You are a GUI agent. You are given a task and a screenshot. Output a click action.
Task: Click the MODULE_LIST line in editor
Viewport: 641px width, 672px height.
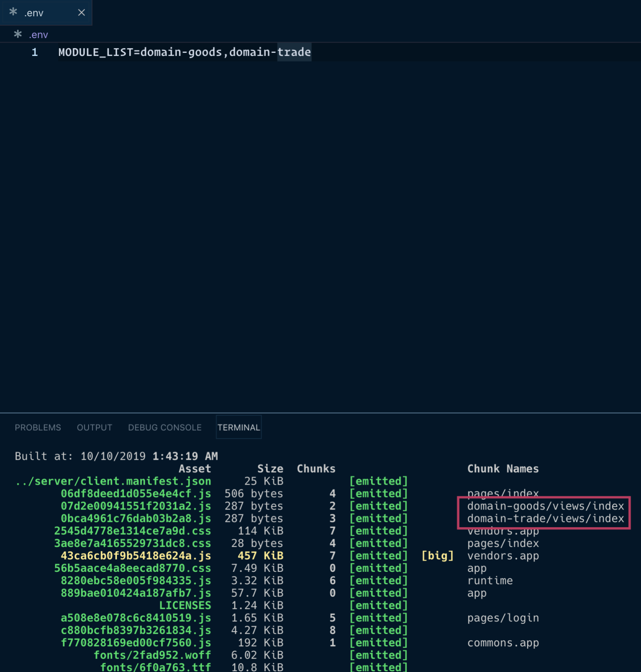185,52
